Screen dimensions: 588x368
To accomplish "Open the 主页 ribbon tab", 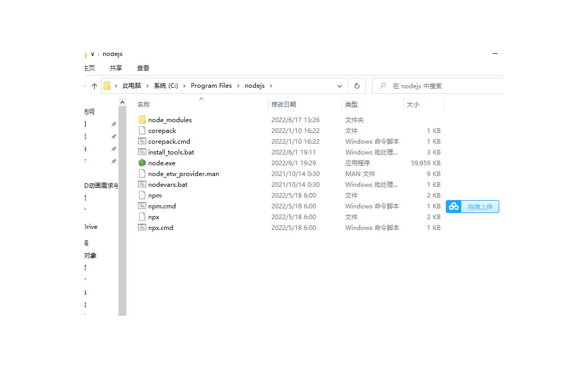I will [x=90, y=68].
